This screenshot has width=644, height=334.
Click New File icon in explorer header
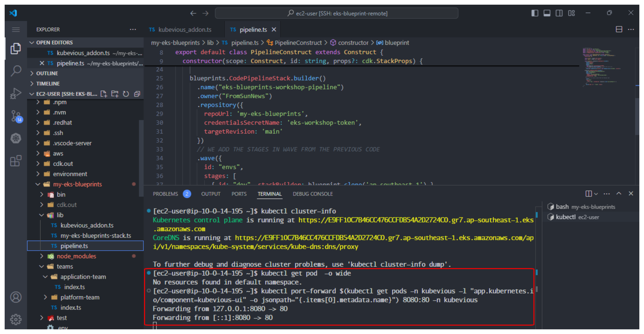pyautogui.click(x=104, y=94)
